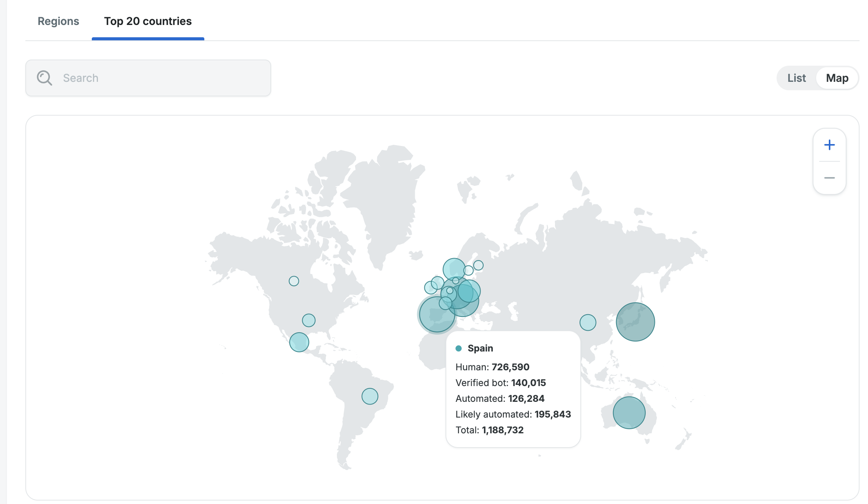Click into the Search input field
868x504 pixels.
coord(161,78)
